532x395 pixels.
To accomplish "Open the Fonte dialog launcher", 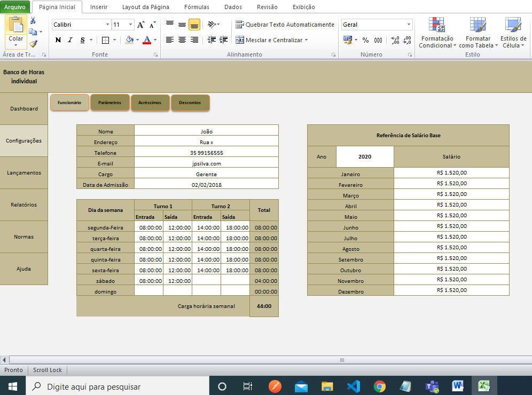I will 156,54.
